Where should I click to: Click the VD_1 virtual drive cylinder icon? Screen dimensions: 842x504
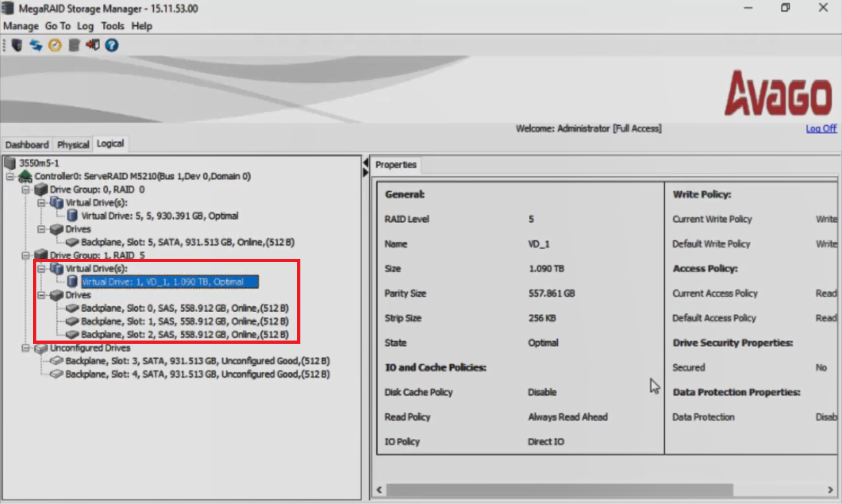coord(72,282)
